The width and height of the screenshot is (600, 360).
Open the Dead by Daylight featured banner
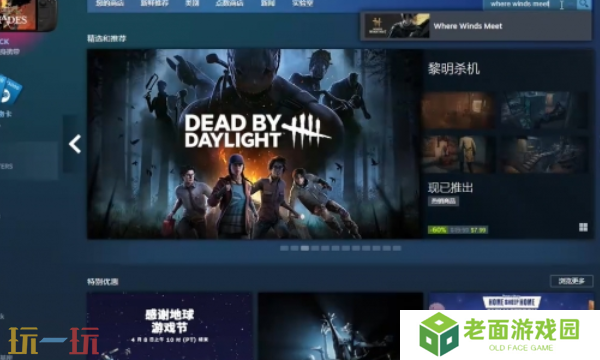coord(255,144)
